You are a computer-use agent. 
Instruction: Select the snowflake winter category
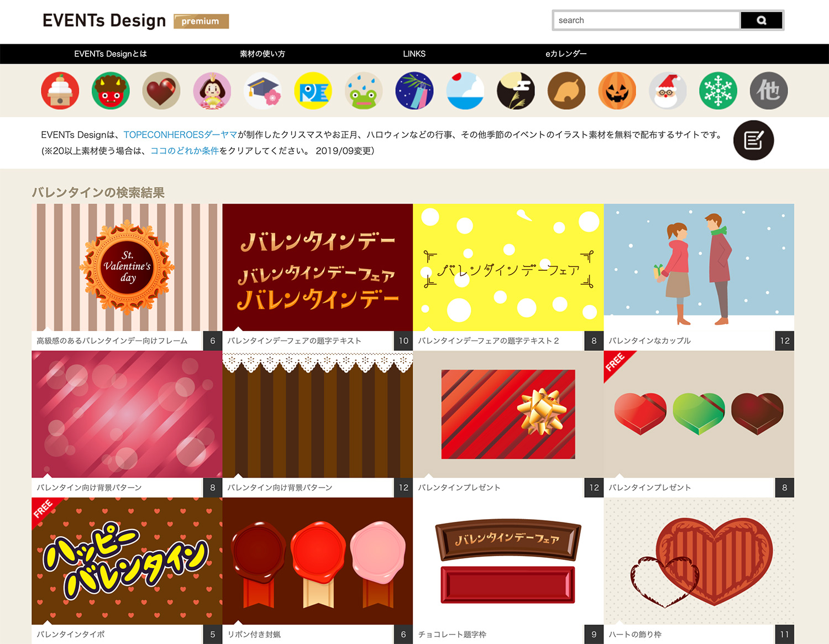click(717, 91)
